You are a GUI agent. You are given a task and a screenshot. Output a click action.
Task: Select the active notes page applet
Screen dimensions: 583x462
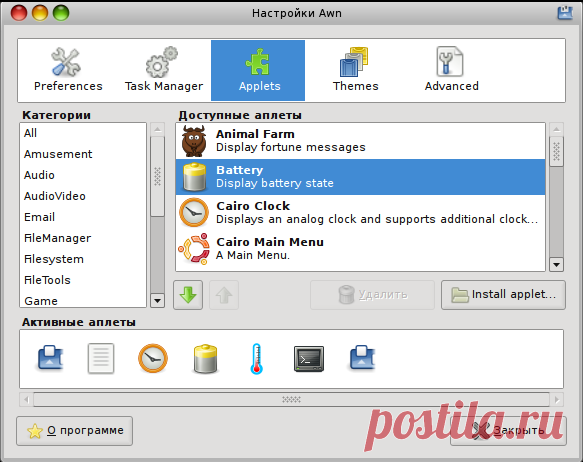pyautogui.click(x=101, y=358)
